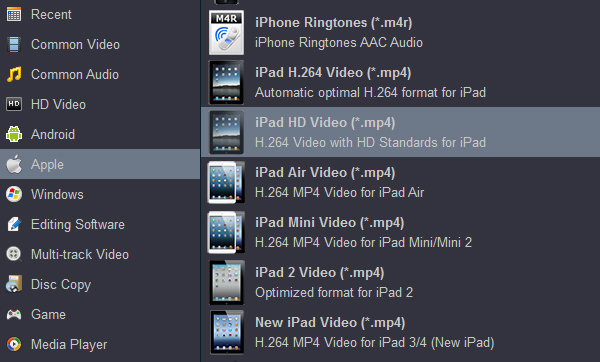
Task: Click the Android robot icon
Action: pos(14,134)
